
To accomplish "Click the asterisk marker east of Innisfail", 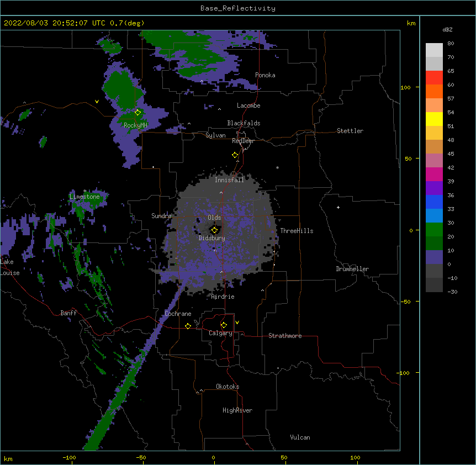I will coord(277,167).
